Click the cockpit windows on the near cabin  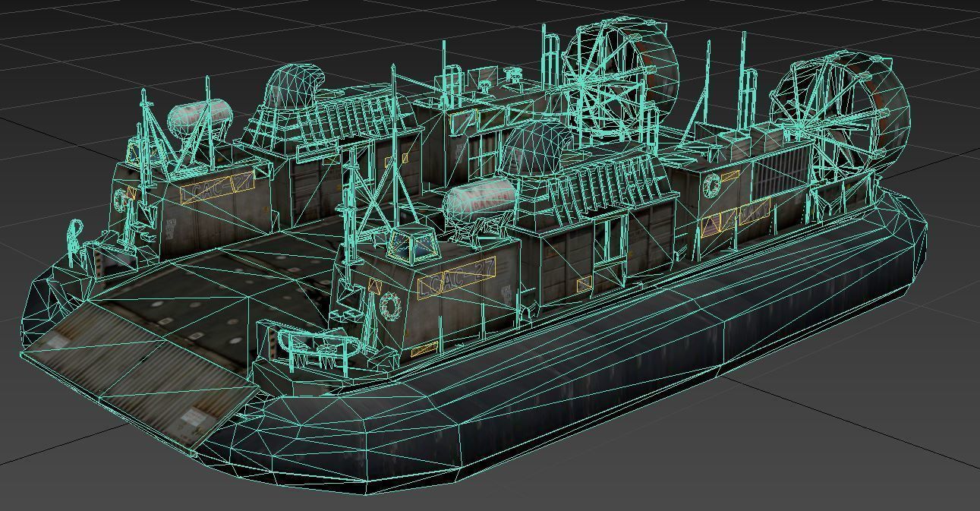pos(413,246)
